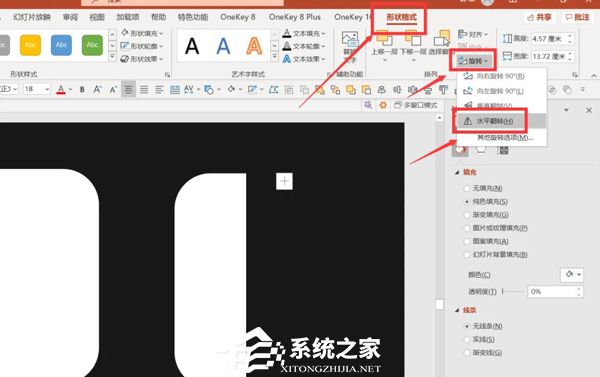Select 无线条(N) radio button
The image size is (600, 377).
point(466,326)
